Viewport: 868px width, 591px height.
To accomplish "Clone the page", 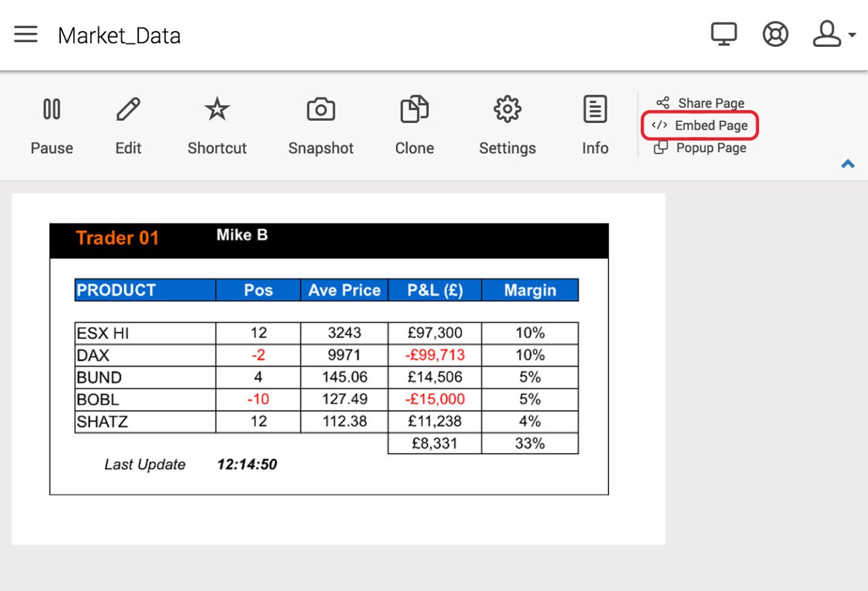I will pos(415,126).
